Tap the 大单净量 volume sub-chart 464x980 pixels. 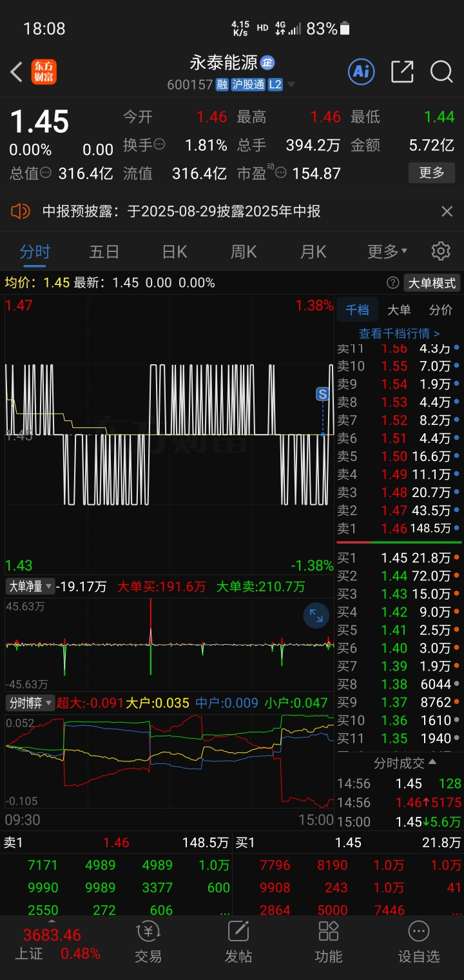pos(169,644)
